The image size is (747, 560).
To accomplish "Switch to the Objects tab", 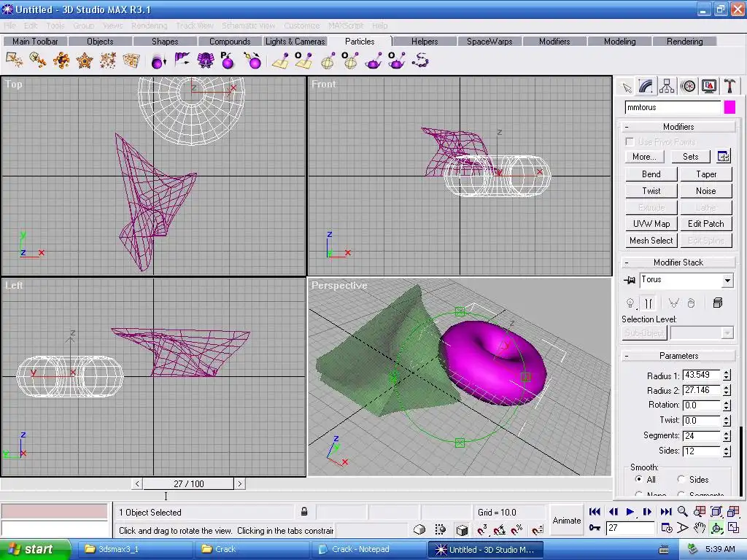I will (100, 42).
